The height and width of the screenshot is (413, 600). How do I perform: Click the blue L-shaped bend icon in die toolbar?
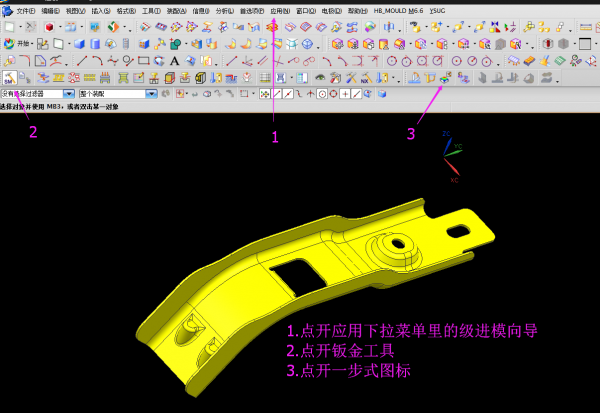click(414, 78)
